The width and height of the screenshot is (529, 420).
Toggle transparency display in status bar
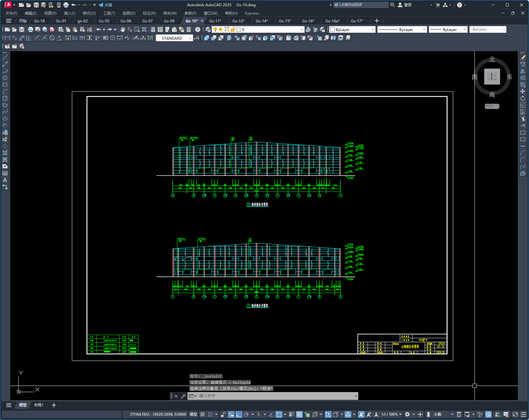299,414
